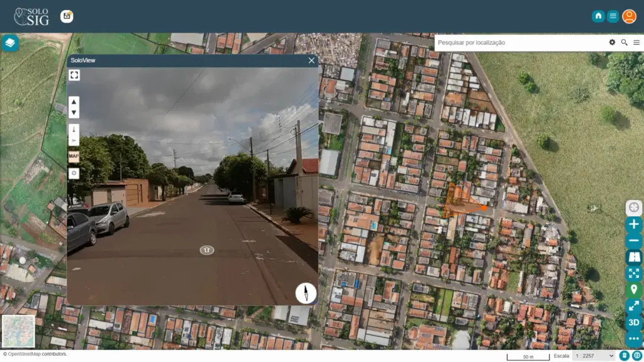644x362 pixels.
Task: Click the 50 m scale bar control
Action: point(528,355)
